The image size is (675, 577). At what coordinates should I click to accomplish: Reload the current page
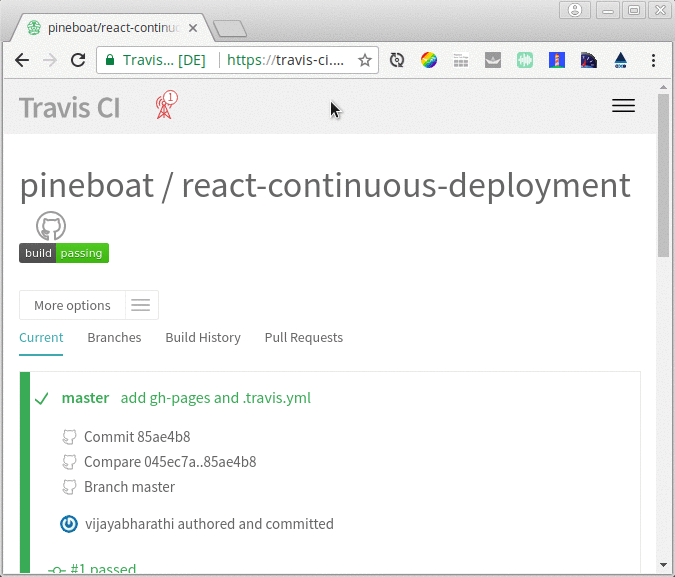(78, 60)
